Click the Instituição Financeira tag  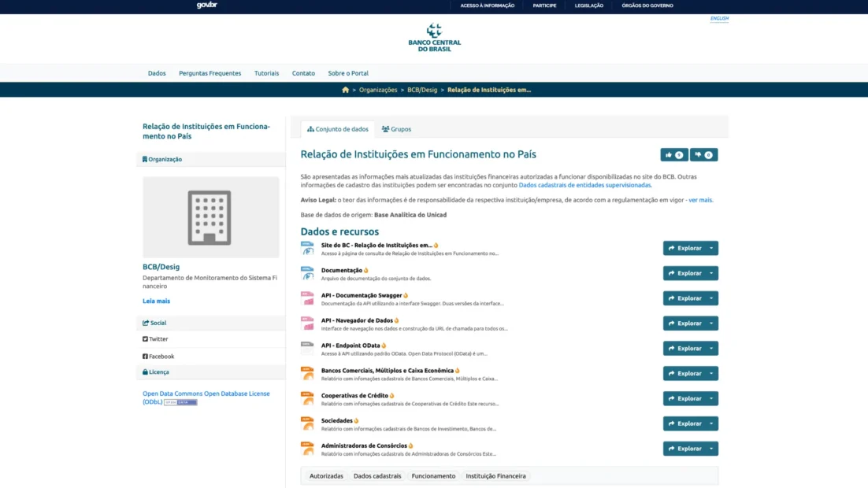click(x=495, y=476)
